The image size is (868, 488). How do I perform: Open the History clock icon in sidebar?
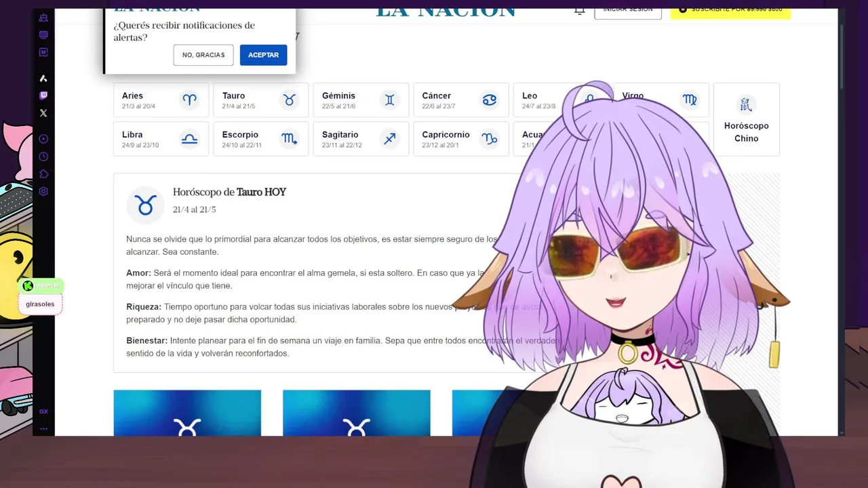(43, 157)
